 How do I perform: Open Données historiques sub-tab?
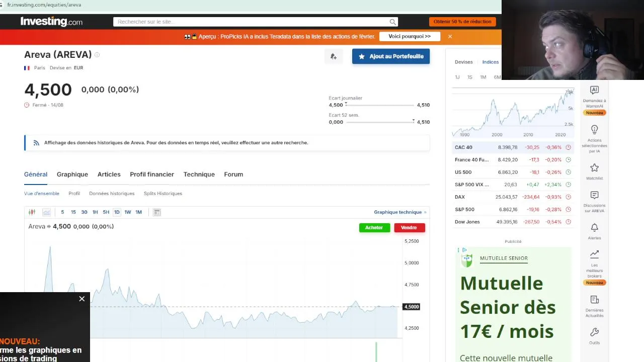(x=112, y=194)
